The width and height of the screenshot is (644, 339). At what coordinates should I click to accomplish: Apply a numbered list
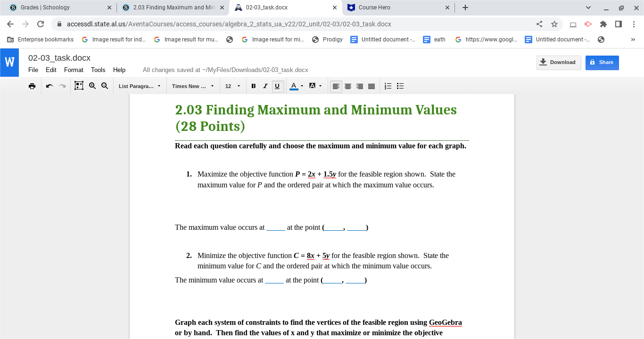(x=388, y=86)
